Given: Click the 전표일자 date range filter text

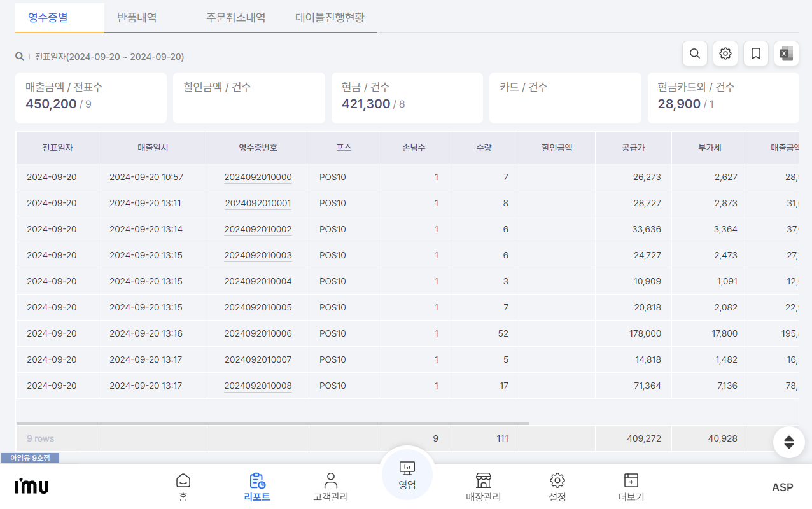Looking at the screenshot, I should (109, 57).
